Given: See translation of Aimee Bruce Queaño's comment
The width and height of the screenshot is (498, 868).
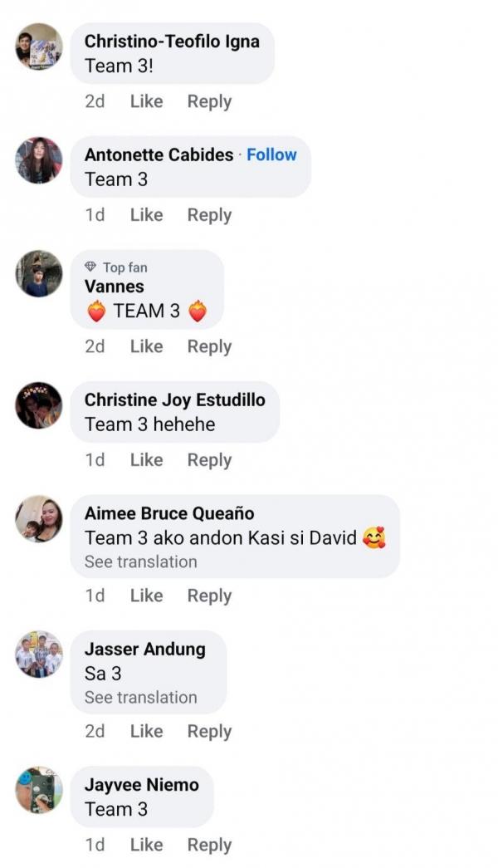Looking at the screenshot, I should (140, 562).
